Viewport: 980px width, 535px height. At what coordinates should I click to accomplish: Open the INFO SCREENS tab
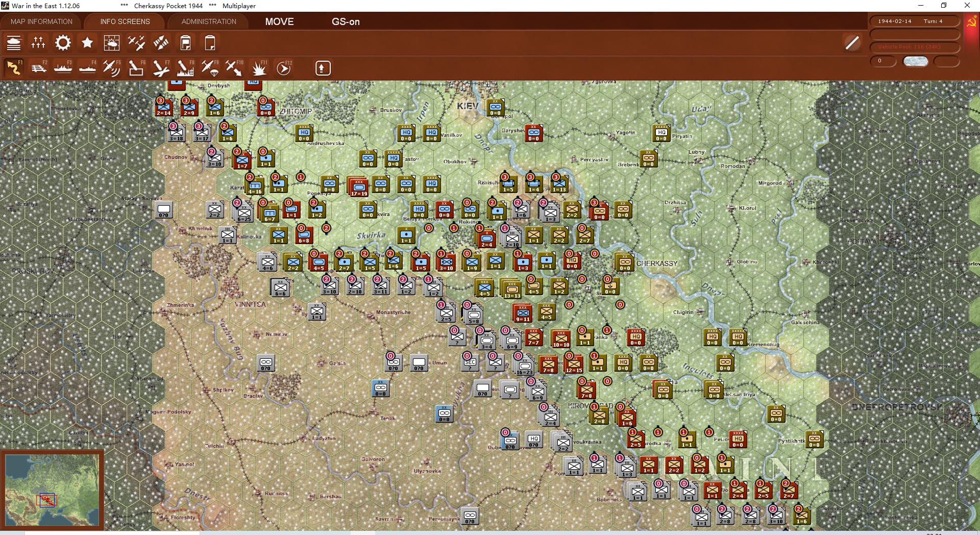tap(125, 21)
